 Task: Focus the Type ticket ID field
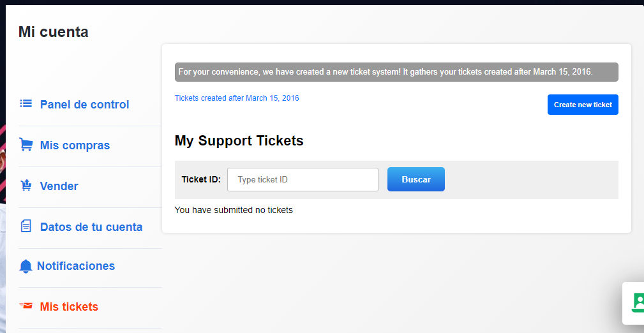303,179
